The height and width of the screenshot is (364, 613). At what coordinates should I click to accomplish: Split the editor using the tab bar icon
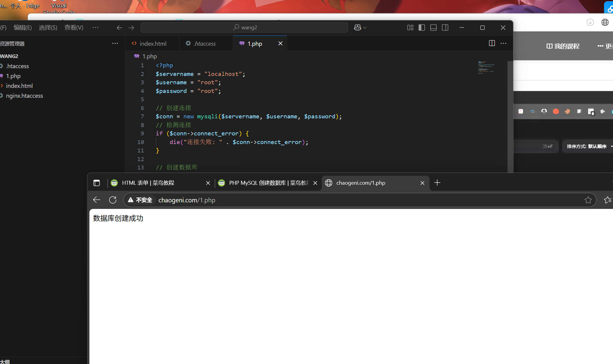point(492,43)
